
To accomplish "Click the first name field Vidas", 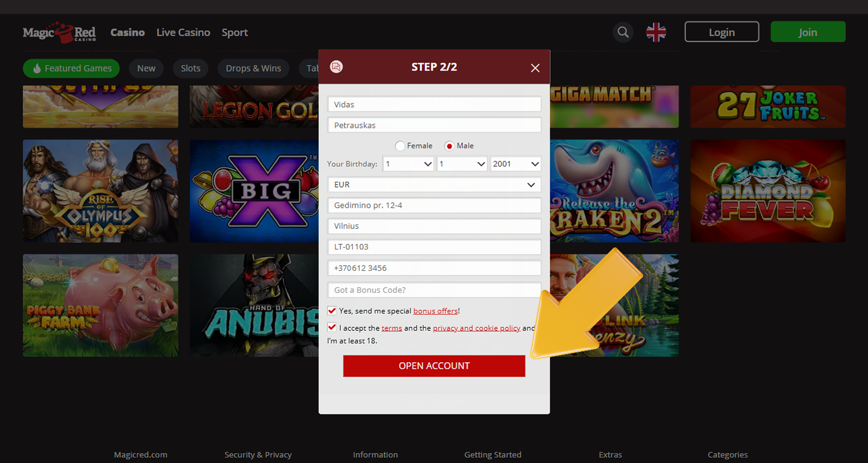I will pyautogui.click(x=434, y=104).
